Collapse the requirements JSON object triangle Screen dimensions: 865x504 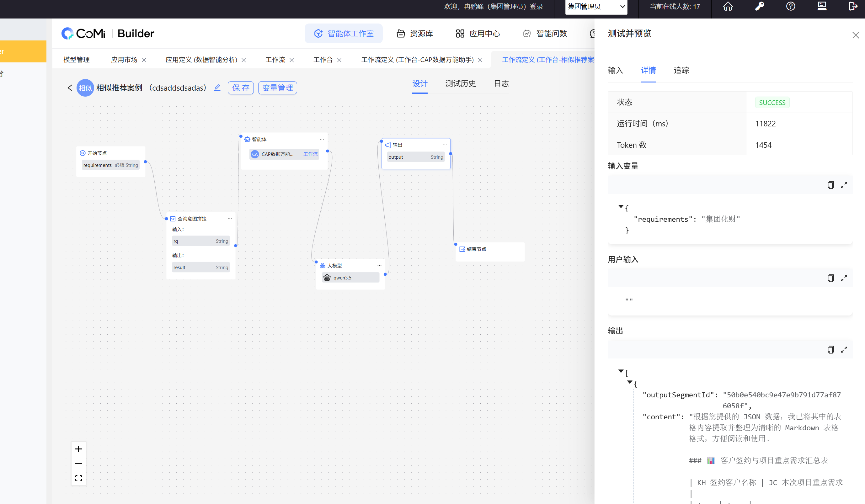click(x=621, y=207)
